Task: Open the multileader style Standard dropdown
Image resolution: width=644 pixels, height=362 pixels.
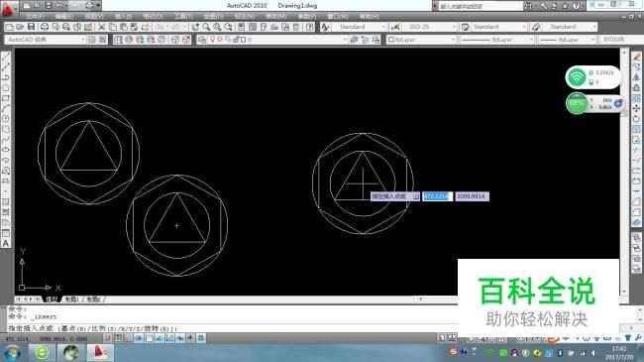Action: click(569, 27)
